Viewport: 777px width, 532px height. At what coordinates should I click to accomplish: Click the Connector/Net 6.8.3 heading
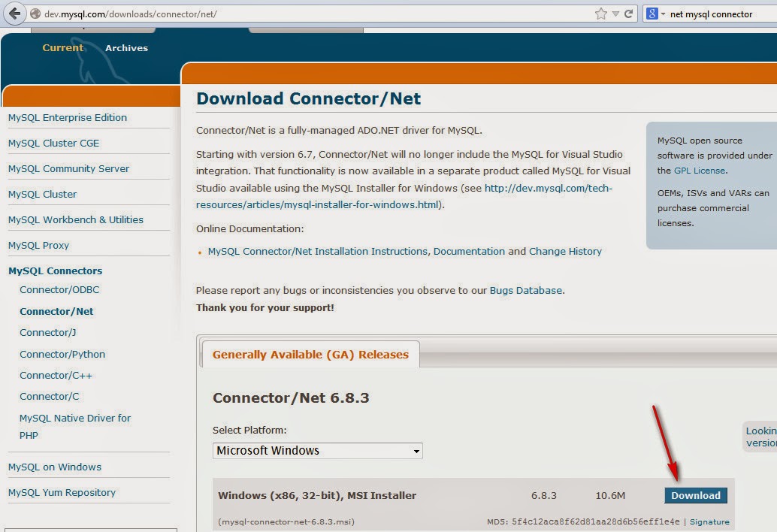pyautogui.click(x=291, y=397)
